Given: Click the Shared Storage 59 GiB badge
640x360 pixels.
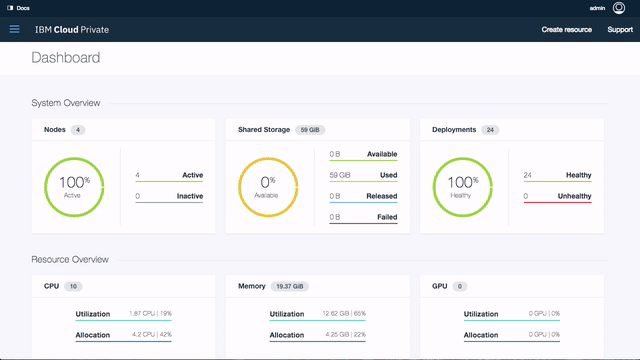Looking at the screenshot, I should pyautogui.click(x=310, y=130).
